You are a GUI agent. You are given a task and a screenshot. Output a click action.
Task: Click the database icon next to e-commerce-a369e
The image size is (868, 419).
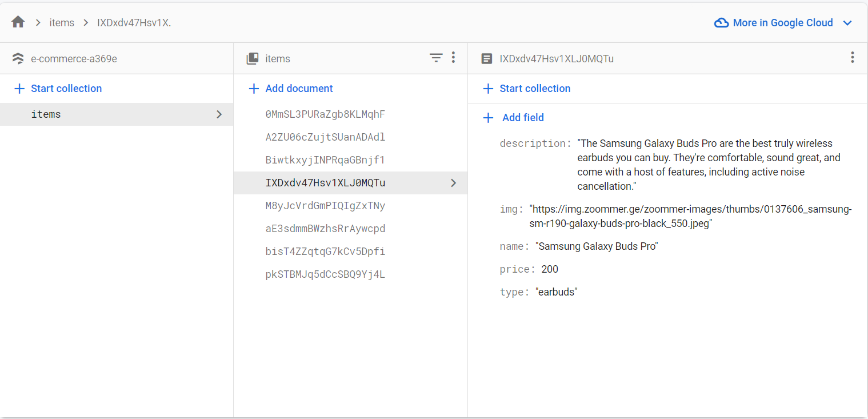pyautogui.click(x=18, y=58)
